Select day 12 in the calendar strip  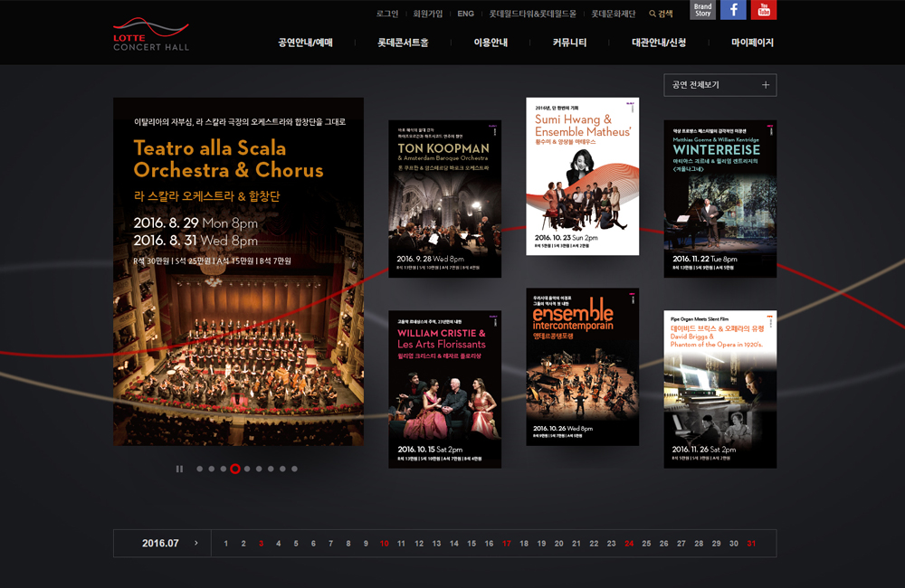(x=419, y=544)
